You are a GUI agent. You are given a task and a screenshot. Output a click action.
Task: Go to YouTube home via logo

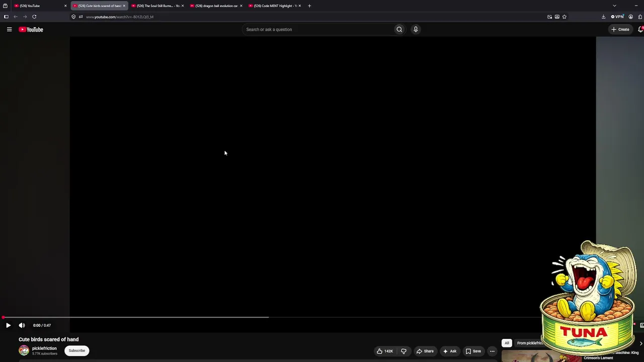(x=31, y=30)
